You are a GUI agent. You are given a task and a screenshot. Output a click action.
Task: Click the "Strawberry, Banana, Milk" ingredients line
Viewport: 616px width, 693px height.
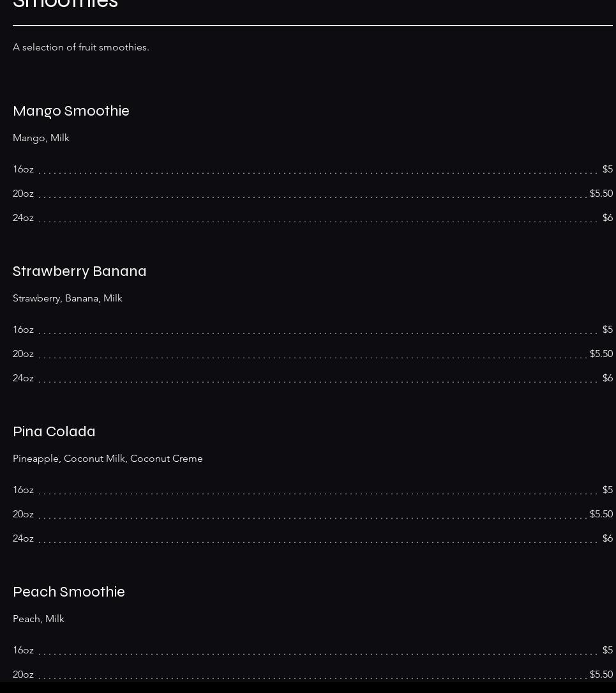click(x=68, y=298)
